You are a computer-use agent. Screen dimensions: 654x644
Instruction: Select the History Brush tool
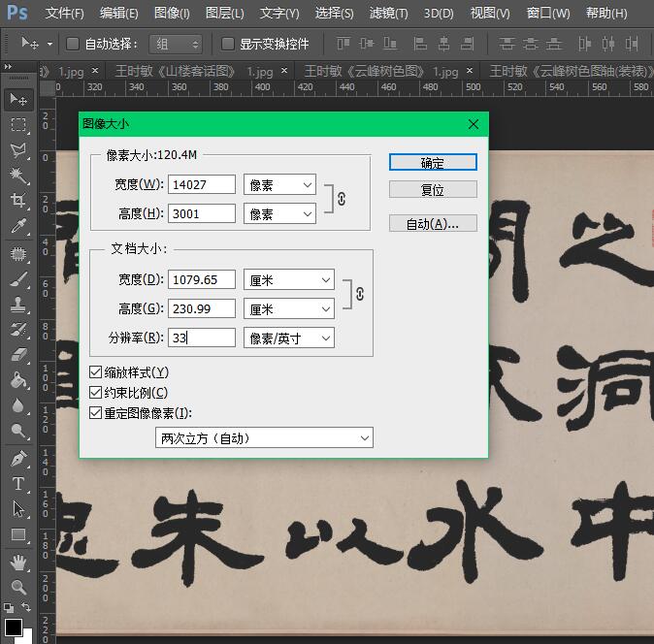17,330
